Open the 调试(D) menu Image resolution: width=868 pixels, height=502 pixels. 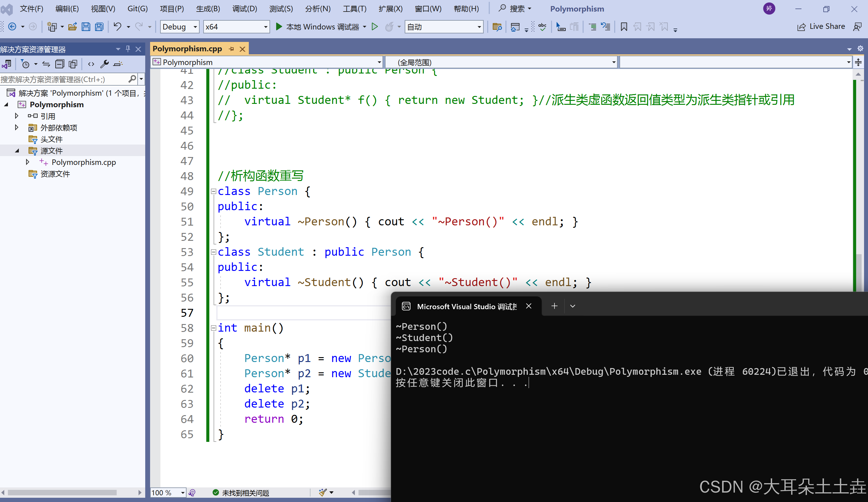pos(244,9)
